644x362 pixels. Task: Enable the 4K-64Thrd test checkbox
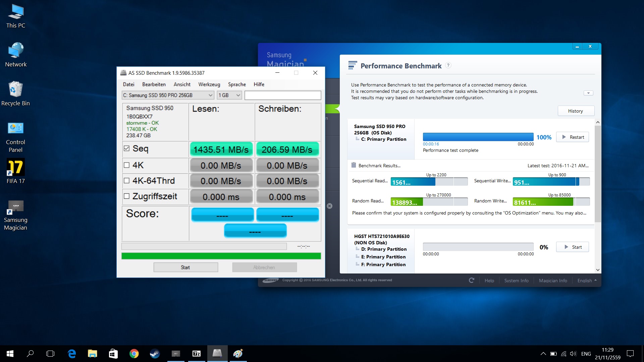[x=126, y=181]
